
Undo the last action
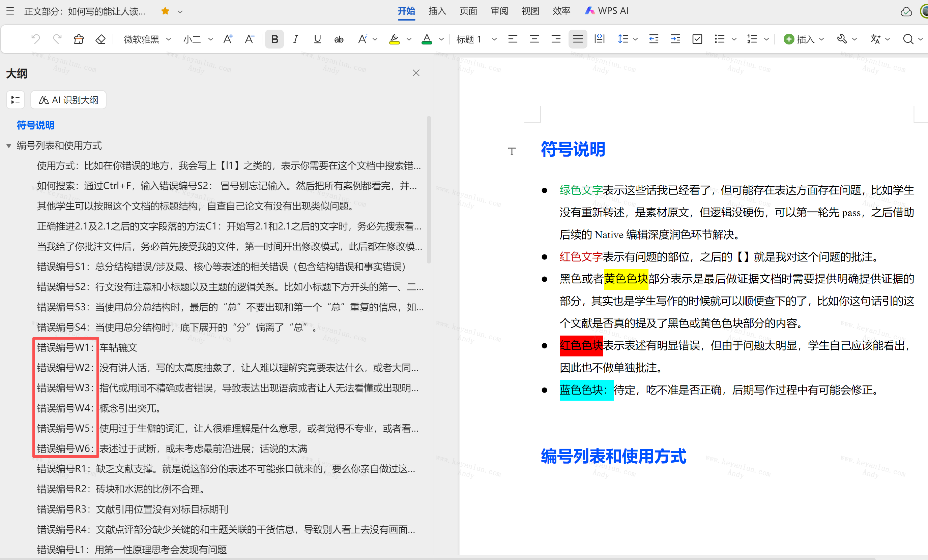(x=36, y=39)
